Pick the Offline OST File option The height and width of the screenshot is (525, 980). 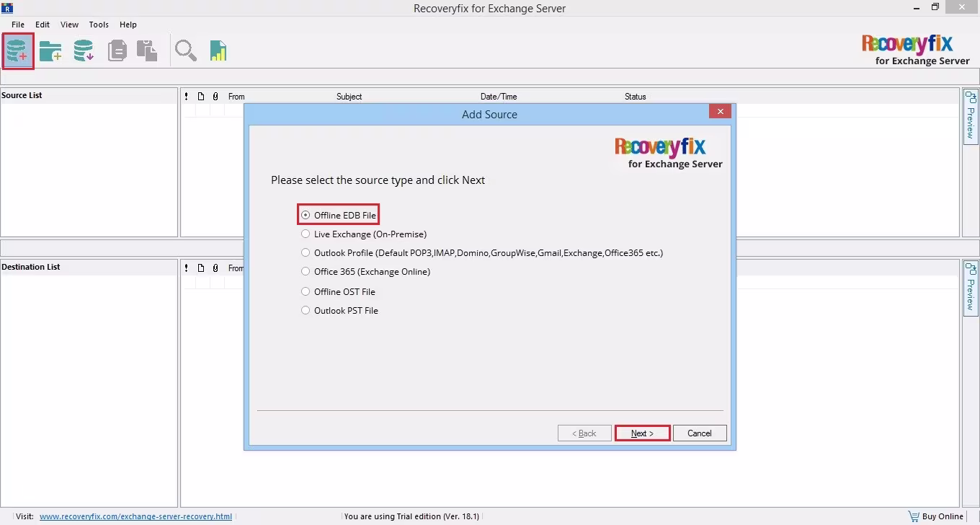pyautogui.click(x=338, y=291)
